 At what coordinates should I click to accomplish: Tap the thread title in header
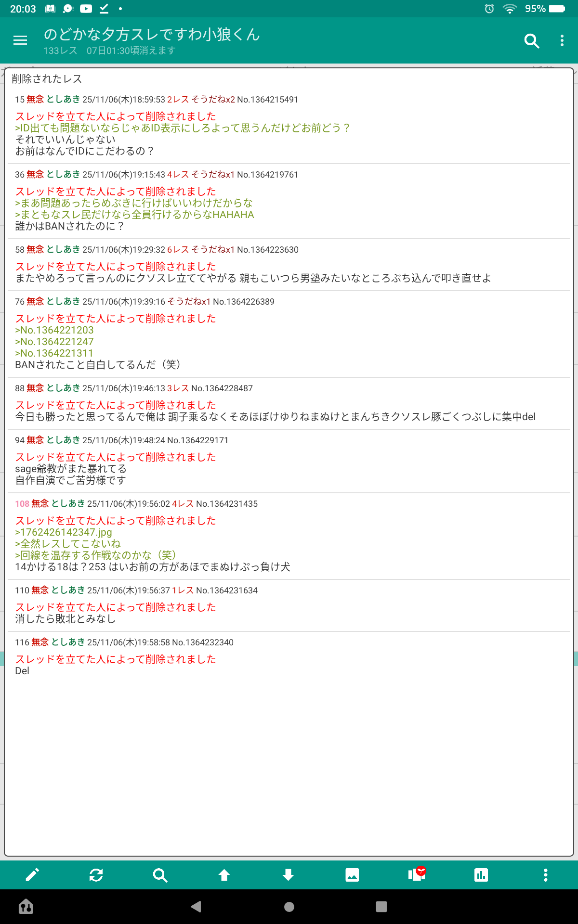point(152,34)
